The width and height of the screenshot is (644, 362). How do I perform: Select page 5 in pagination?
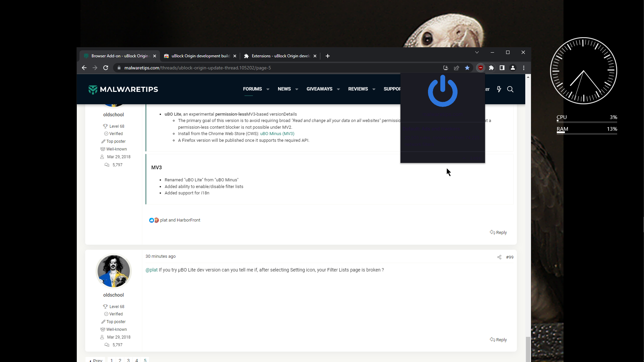pos(145,360)
